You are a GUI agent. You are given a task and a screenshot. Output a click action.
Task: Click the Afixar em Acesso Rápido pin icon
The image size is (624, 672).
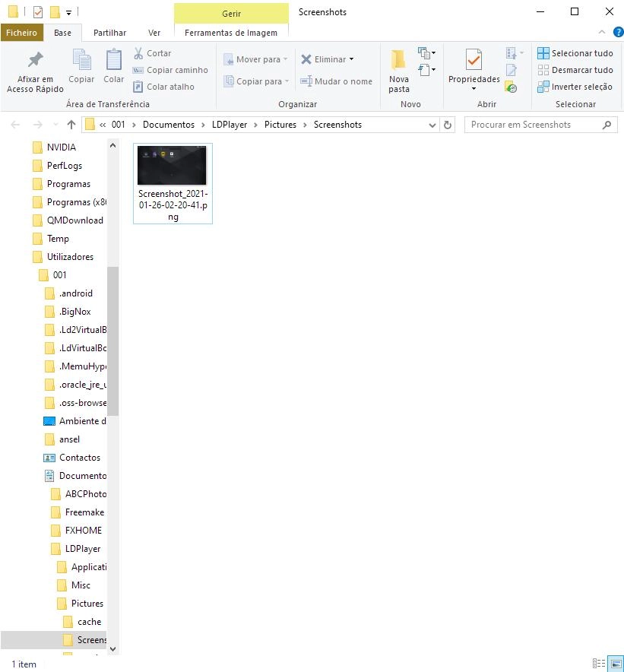[x=35, y=60]
